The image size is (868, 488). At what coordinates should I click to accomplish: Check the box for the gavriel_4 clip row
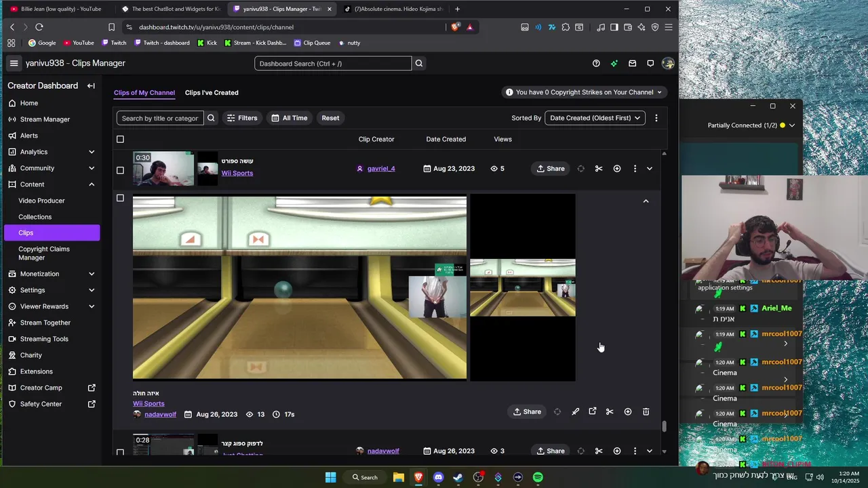(x=120, y=170)
